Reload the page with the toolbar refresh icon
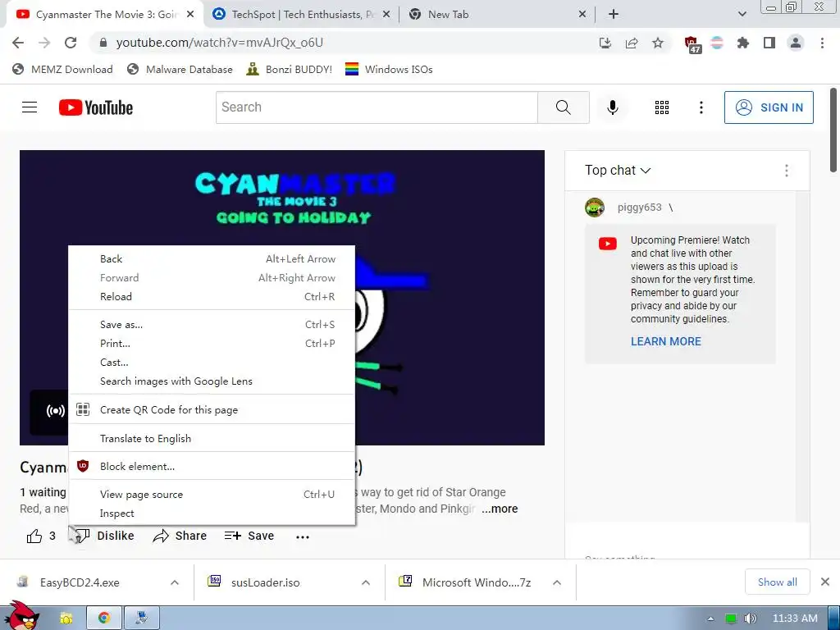Screen dimensions: 840x630 click(x=71, y=43)
